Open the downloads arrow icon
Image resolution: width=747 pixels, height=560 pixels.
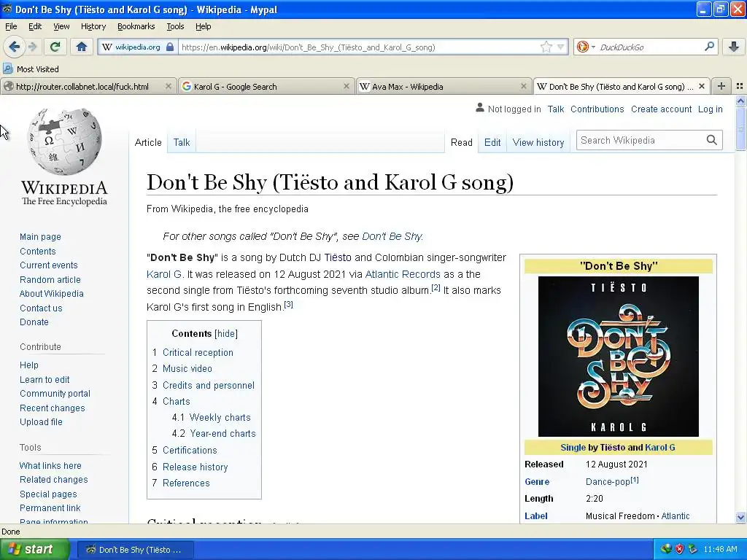point(734,47)
